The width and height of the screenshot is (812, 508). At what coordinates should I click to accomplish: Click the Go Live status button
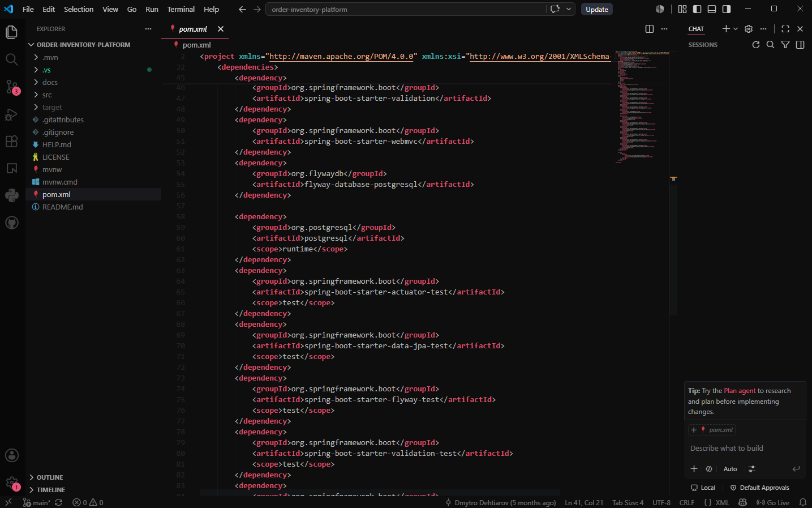[x=773, y=502]
